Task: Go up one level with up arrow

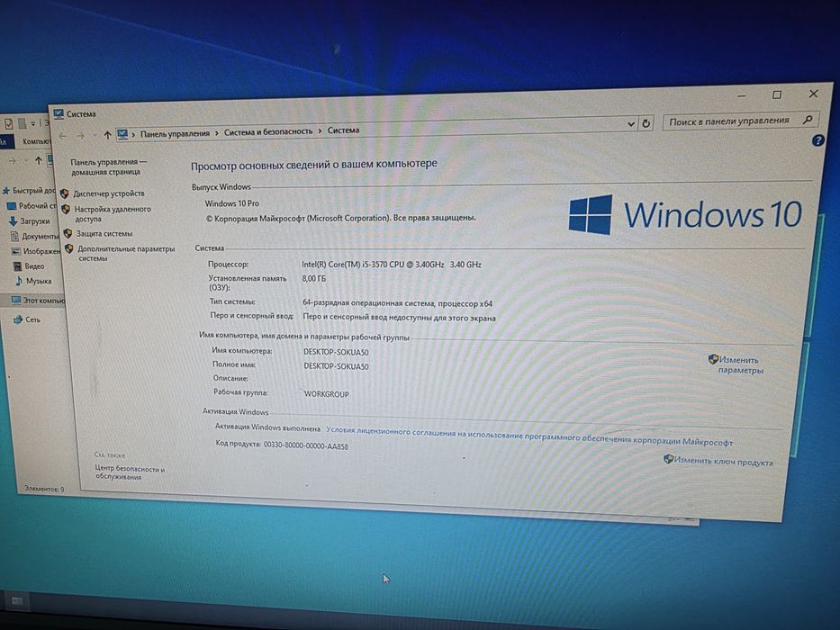Action: (x=108, y=135)
